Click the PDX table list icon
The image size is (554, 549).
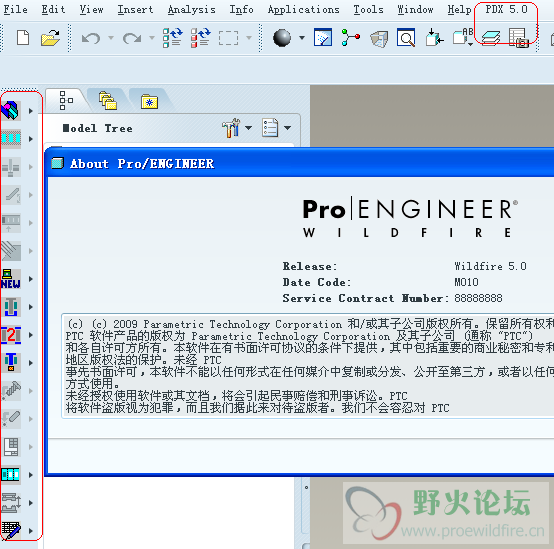[518, 38]
